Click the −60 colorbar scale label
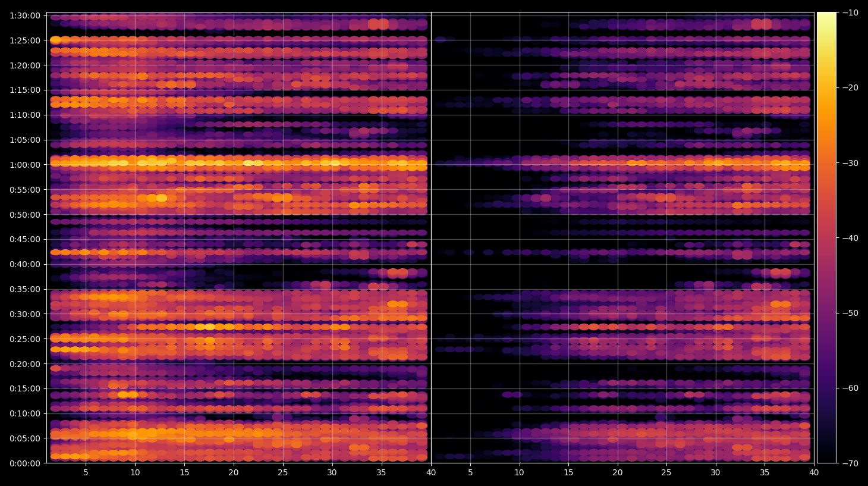868x486 pixels. [851, 388]
